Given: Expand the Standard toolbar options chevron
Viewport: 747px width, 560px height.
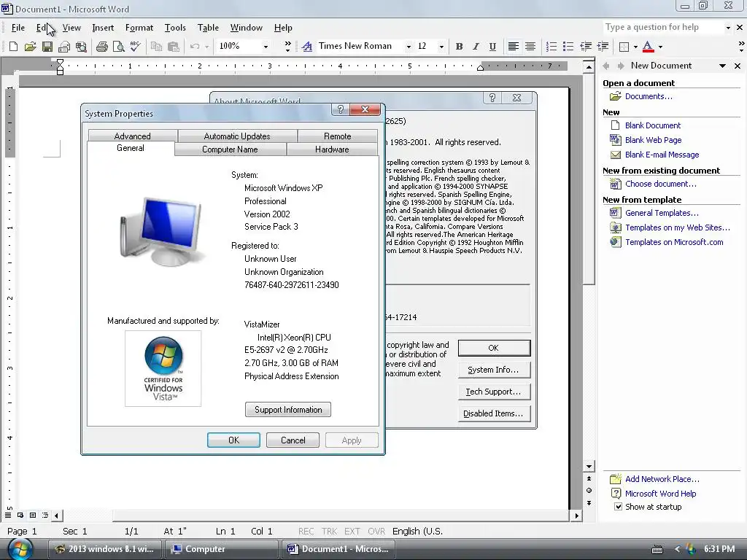Looking at the screenshot, I should (x=287, y=46).
